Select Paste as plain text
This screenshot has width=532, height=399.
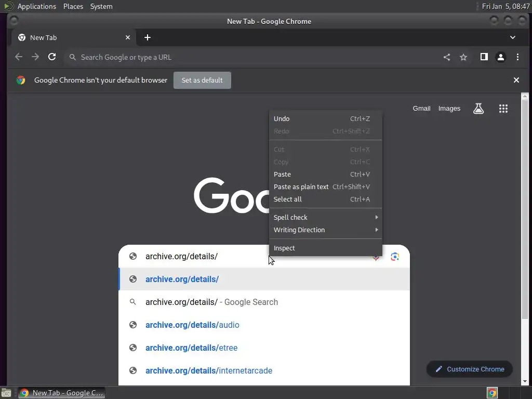325,187
